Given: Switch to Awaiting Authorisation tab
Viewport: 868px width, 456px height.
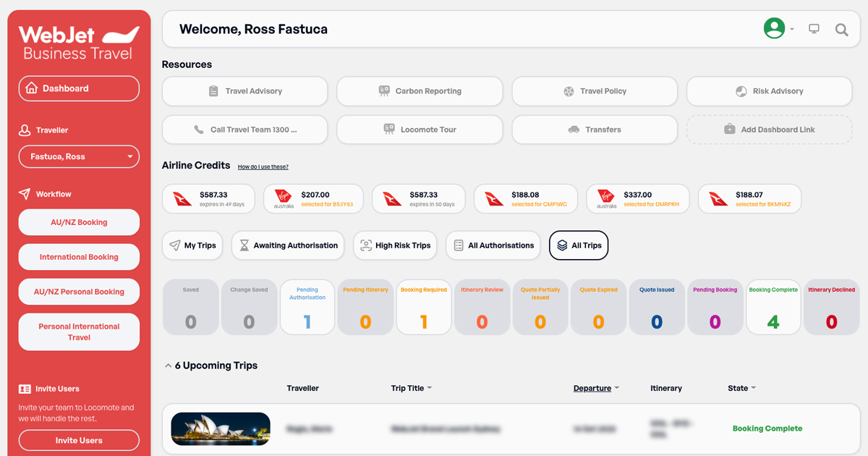Looking at the screenshot, I should tap(289, 245).
